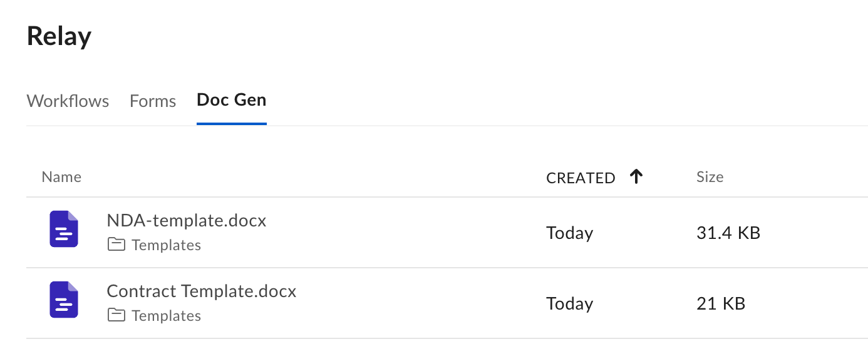Click the 21 KB size value
The height and width of the screenshot is (344, 868).
(x=720, y=304)
